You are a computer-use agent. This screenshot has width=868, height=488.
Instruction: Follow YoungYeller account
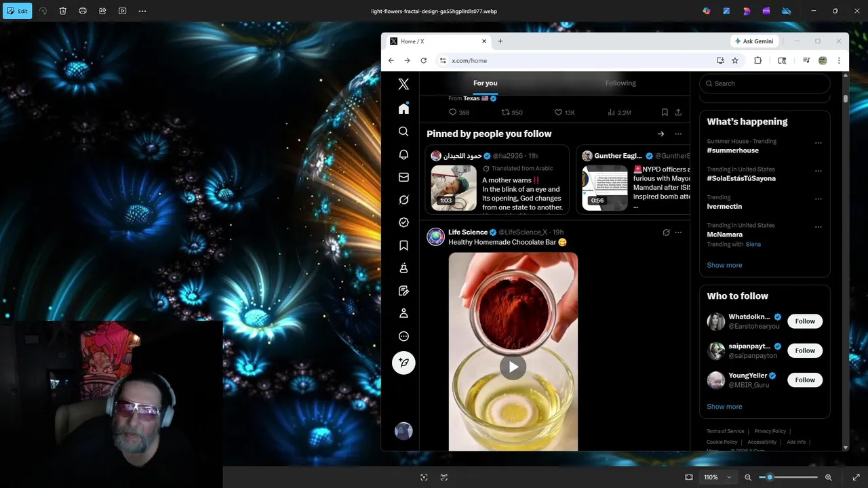[x=805, y=380]
